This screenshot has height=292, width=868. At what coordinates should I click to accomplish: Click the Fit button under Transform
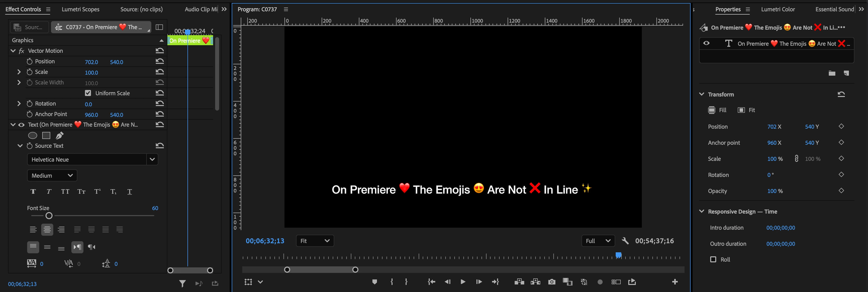pos(746,110)
